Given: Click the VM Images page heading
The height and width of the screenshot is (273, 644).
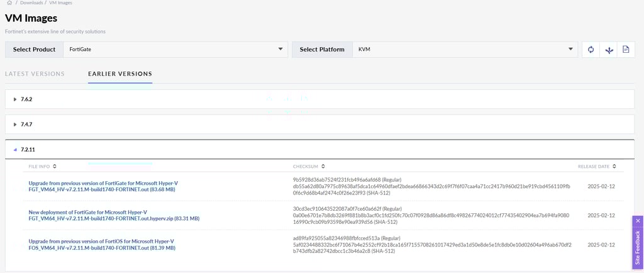Looking at the screenshot, I should point(31,18).
